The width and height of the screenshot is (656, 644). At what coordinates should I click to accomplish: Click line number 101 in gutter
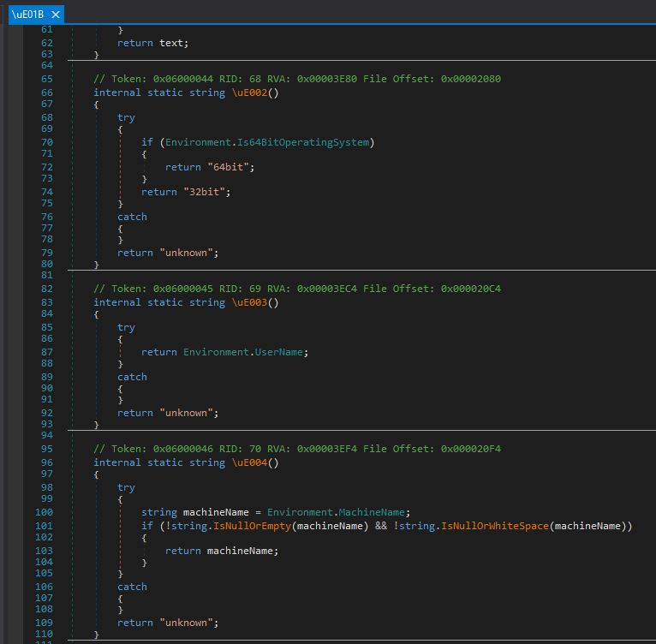point(44,526)
